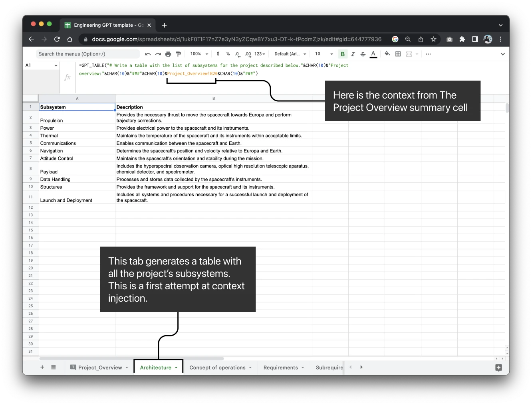Toggle strikethrough formatting

363,54
